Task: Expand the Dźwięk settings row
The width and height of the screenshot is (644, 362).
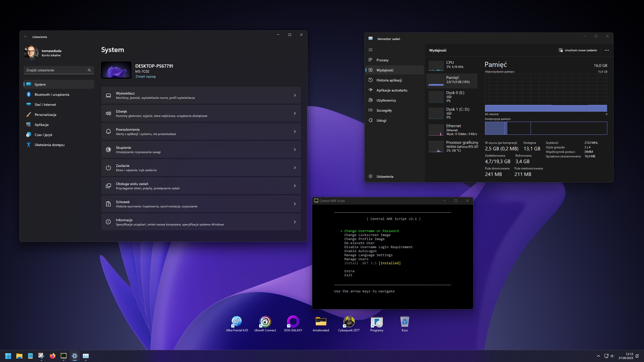Action: pos(201,113)
